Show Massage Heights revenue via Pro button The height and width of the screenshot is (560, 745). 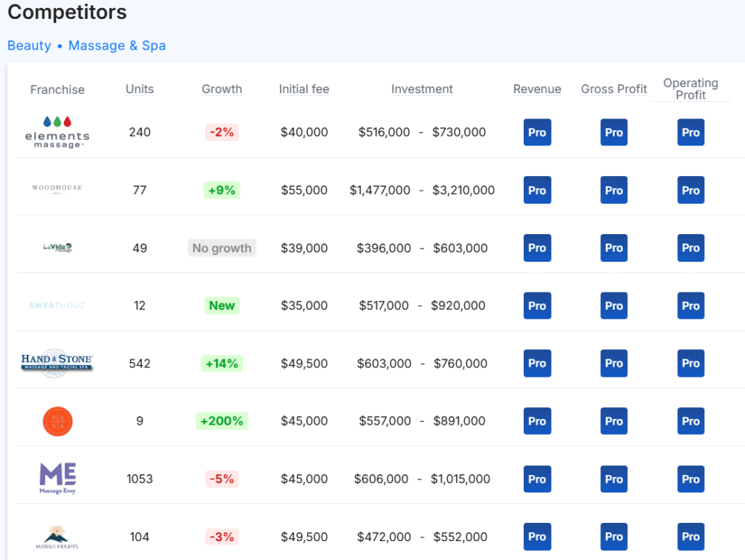tap(538, 537)
